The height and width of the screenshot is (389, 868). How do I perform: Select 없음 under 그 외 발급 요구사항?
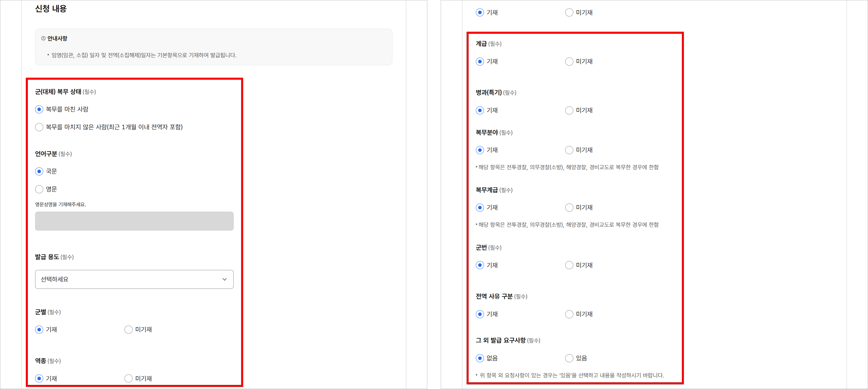point(480,358)
